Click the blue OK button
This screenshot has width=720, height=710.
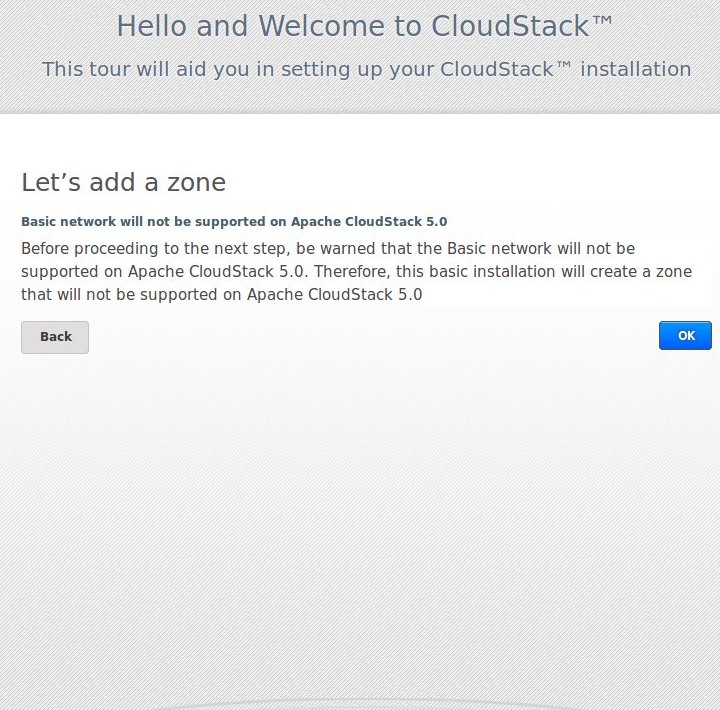point(685,336)
